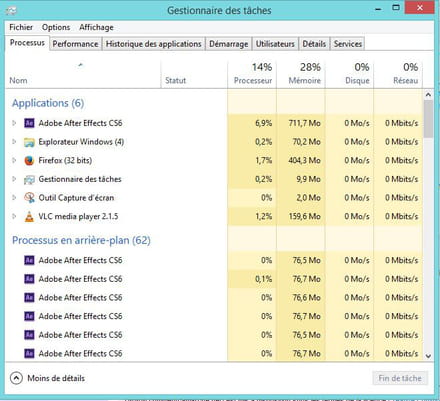Switch to the Services tab

(348, 44)
